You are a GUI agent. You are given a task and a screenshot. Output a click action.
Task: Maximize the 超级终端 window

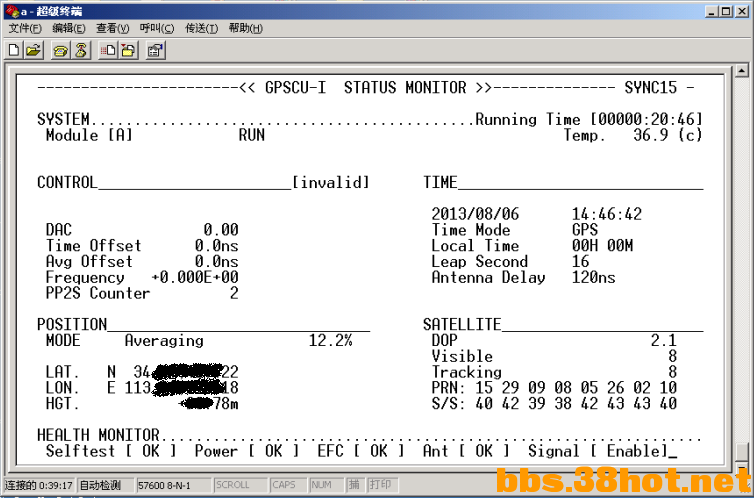pyautogui.click(x=726, y=11)
